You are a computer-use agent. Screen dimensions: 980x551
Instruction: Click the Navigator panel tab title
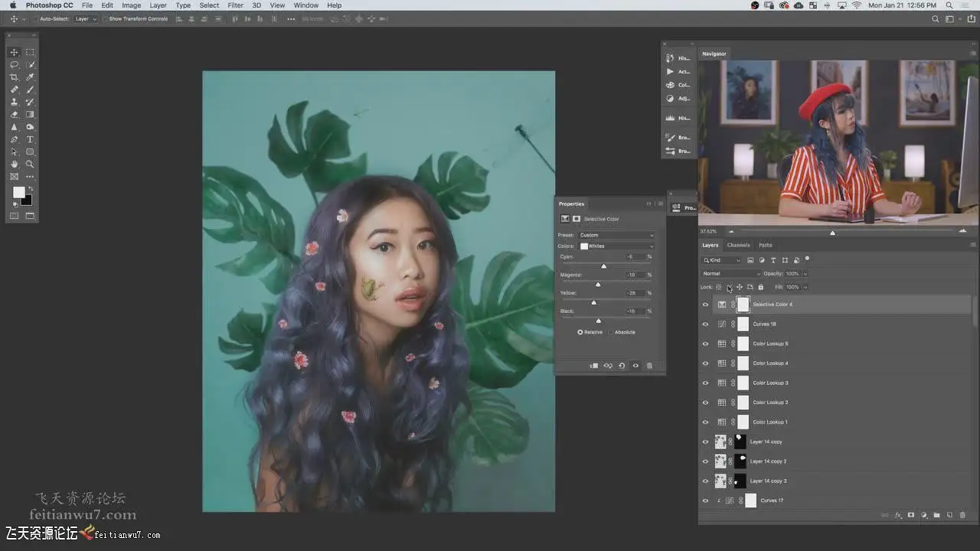(x=714, y=54)
